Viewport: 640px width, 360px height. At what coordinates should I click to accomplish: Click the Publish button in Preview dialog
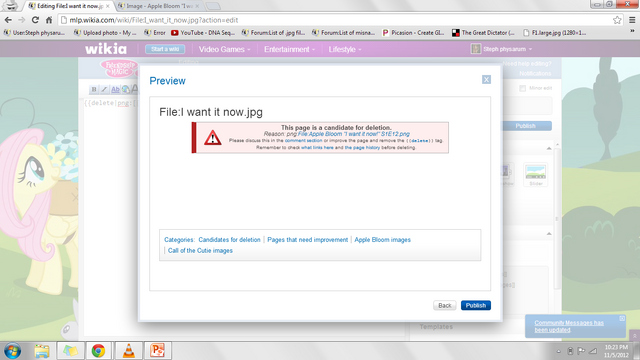pyautogui.click(x=476, y=305)
